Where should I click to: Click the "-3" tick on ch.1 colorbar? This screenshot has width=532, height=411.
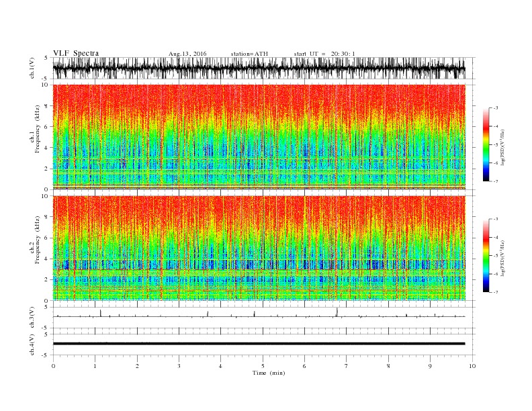tap(495, 108)
